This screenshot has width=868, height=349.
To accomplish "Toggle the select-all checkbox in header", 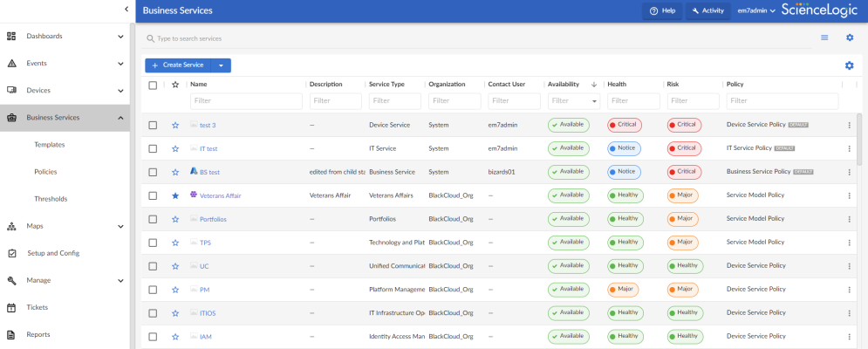I will (153, 86).
